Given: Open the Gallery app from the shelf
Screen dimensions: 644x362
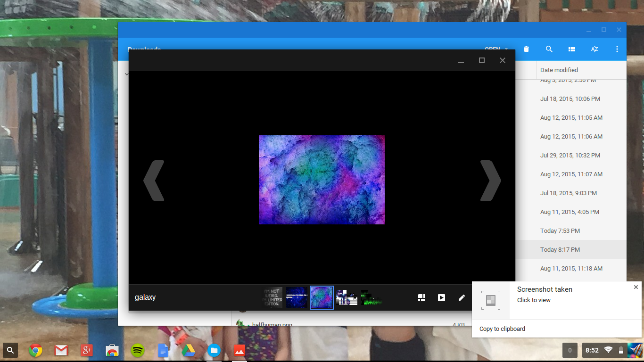Looking at the screenshot, I should pos(239,350).
